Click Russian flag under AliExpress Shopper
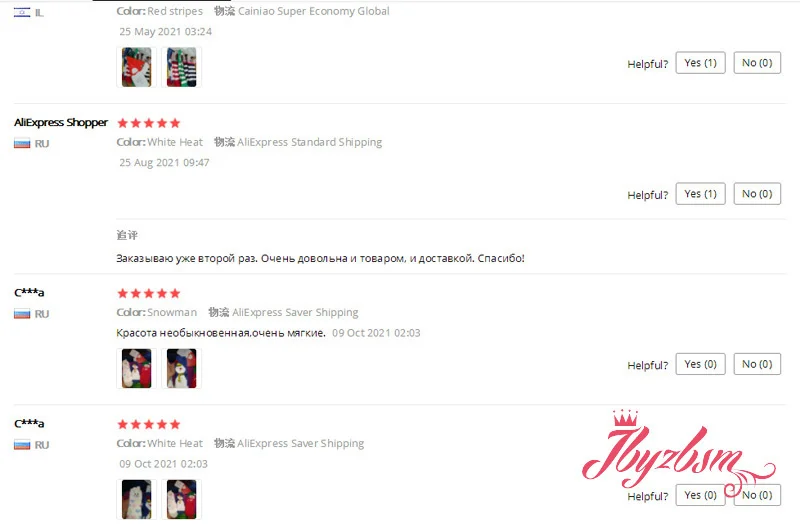Screen dimensions: 800x524 pos(22,144)
